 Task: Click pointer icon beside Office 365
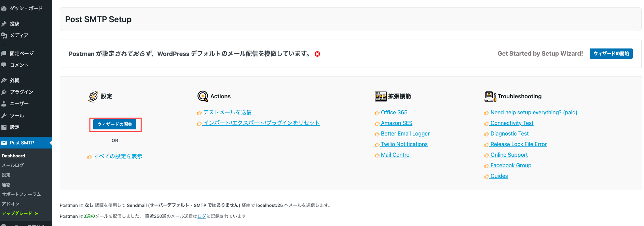377,113
